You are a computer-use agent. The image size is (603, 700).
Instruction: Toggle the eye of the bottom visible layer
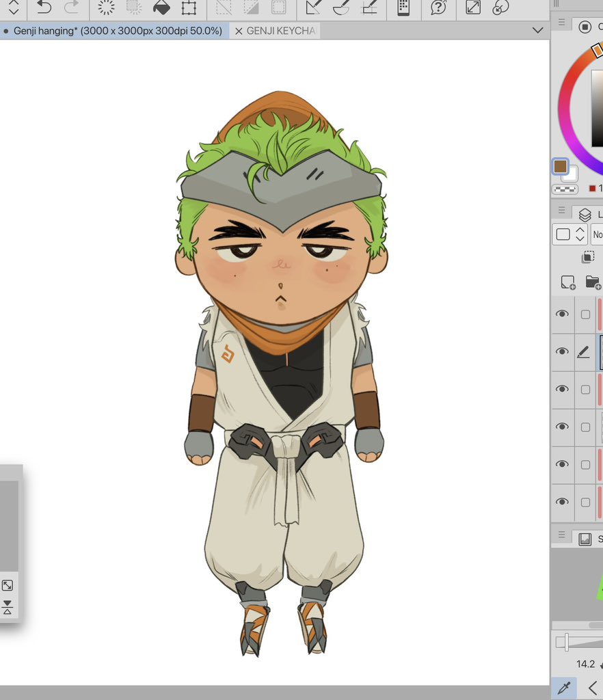pos(563,502)
